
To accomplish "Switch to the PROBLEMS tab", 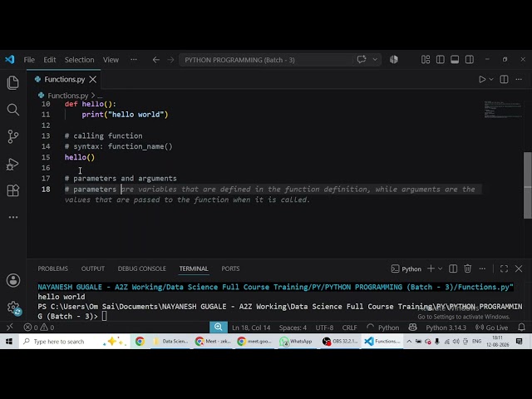I will pyautogui.click(x=52, y=268).
